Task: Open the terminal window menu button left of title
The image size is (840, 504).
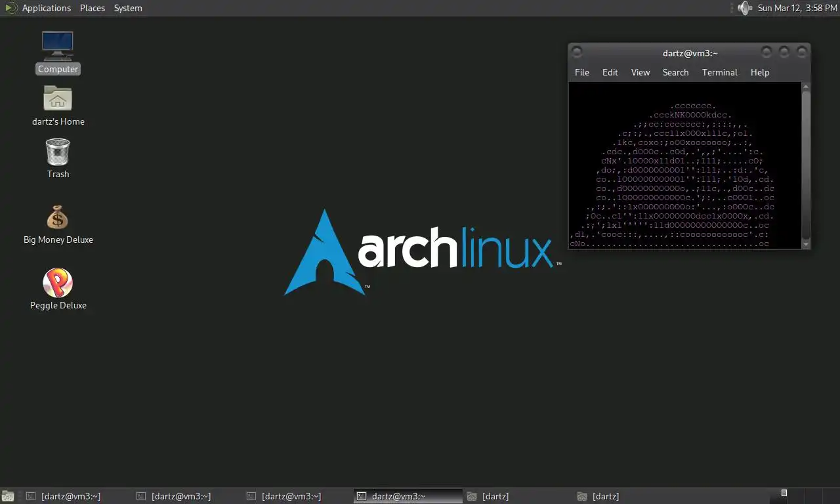Action: (577, 52)
